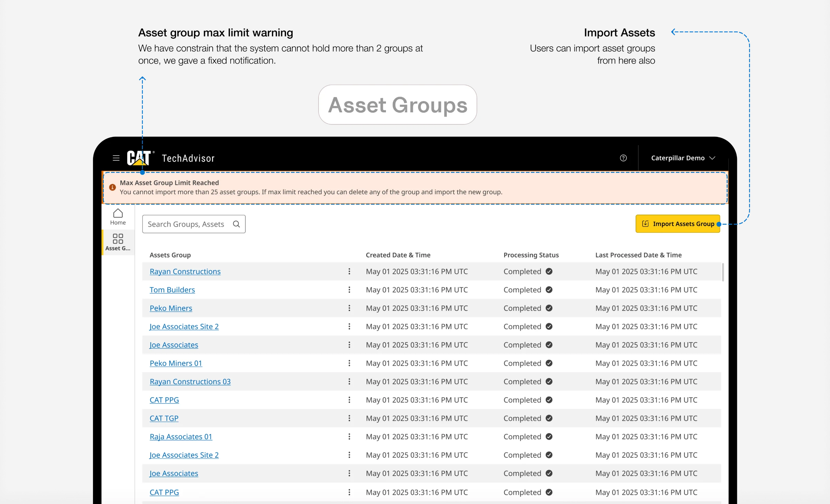
Task: Open Tom Builders group link
Action: click(x=172, y=290)
